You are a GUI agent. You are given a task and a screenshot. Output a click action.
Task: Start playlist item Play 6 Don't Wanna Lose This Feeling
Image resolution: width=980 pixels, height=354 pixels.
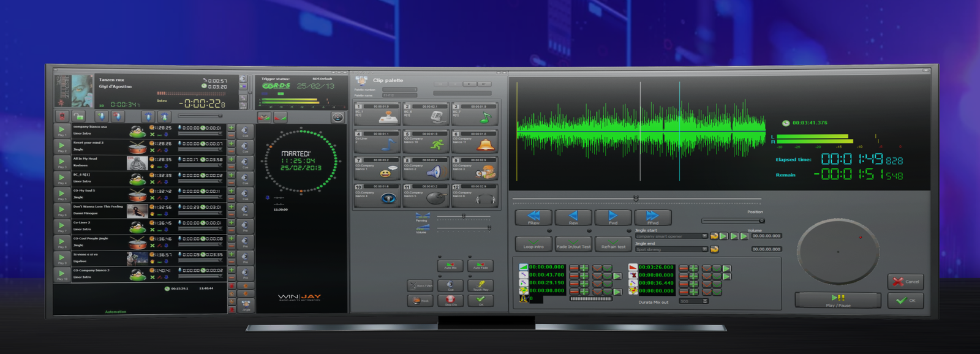click(62, 211)
